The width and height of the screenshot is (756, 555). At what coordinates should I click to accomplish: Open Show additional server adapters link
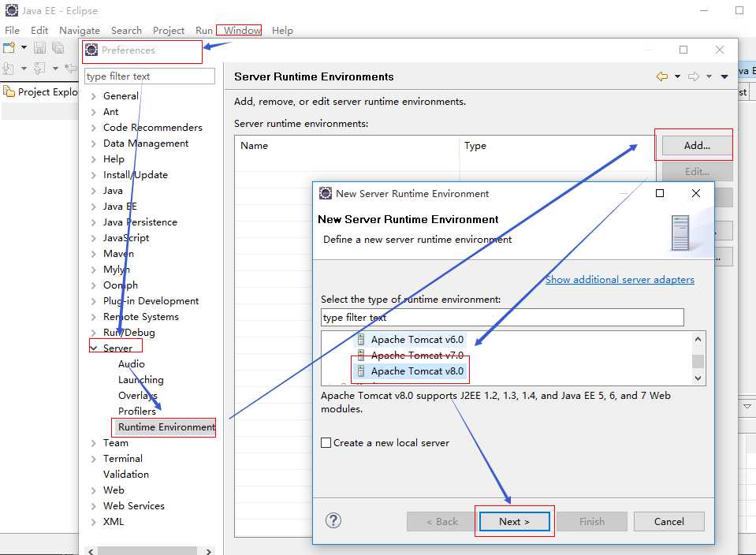point(620,279)
